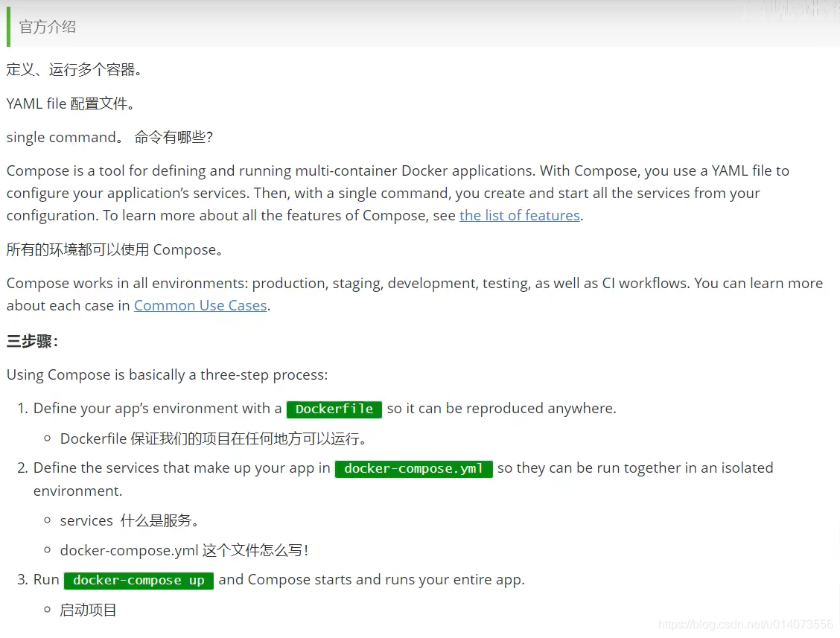Click 'and Compose starts and runs your entire app.'
840x638 pixels.
(372, 580)
